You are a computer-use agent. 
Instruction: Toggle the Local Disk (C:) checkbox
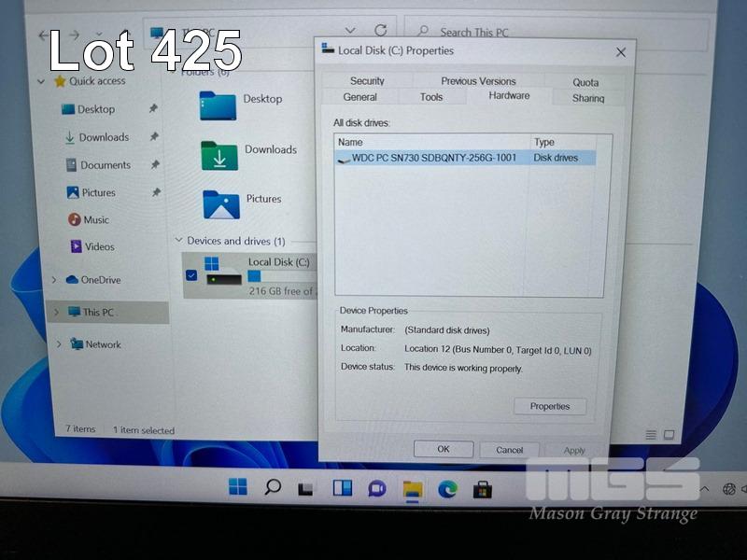191,274
